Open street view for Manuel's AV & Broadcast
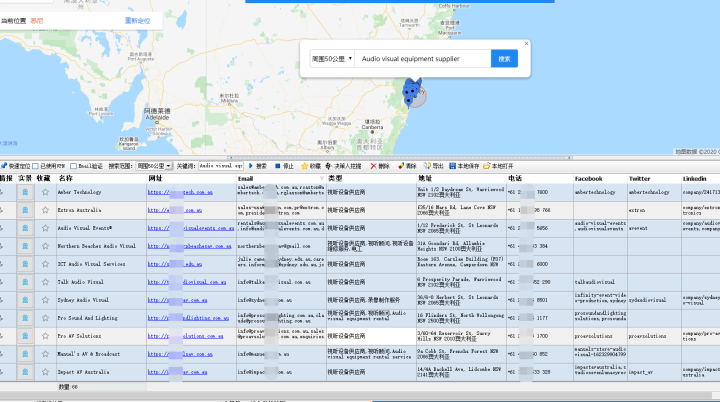This screenshot has width=720, height=402. click(25, 354)
